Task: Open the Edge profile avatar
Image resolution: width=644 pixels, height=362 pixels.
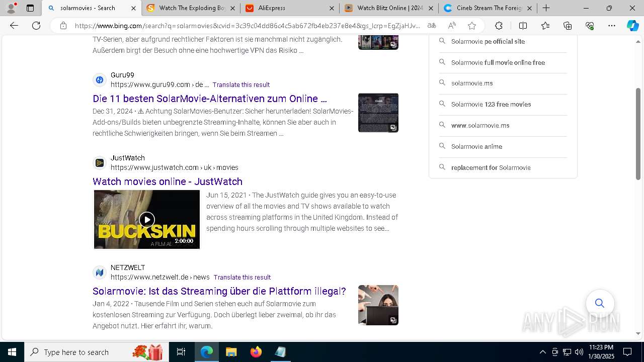Action: [x=11, y=8]
